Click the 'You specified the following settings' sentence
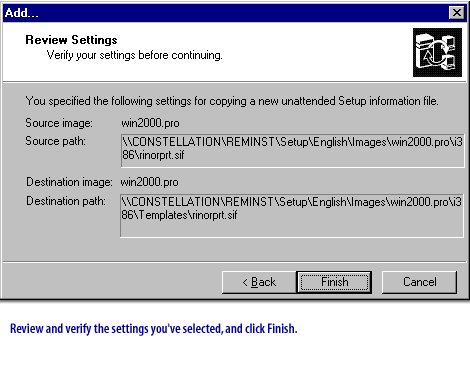This screenshot has width=470, height=385. (x=232, y=101)
